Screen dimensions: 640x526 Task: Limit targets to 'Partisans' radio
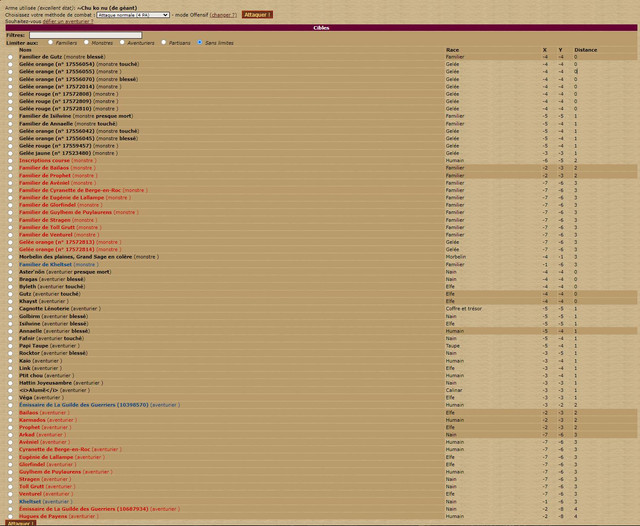pos(164,42)
